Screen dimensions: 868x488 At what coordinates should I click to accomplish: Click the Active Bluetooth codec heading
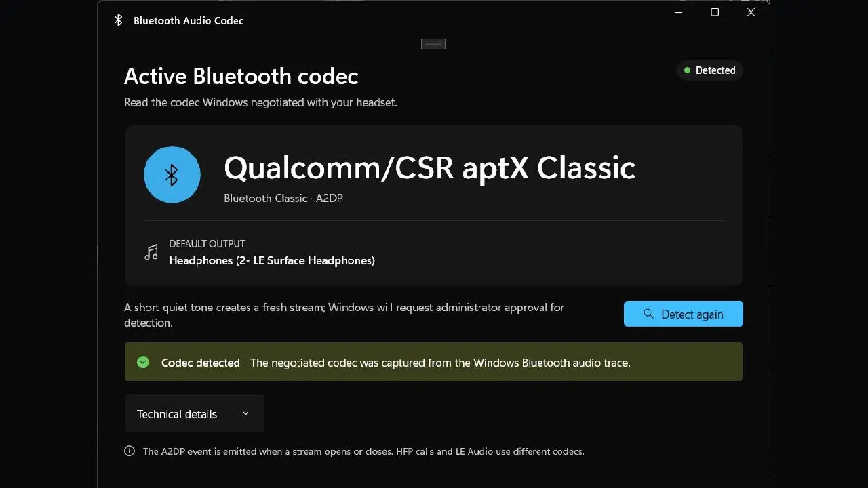[241, 76]
